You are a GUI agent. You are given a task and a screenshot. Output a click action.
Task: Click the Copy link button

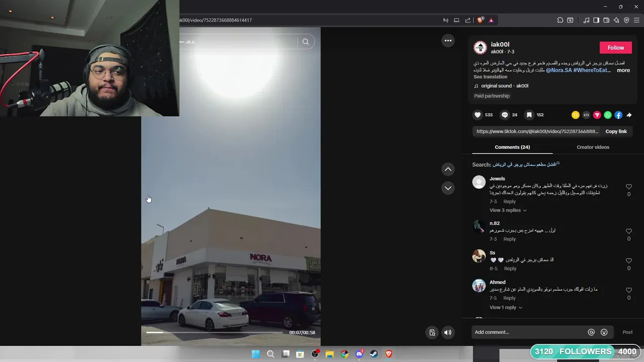(x=616, y=131)
